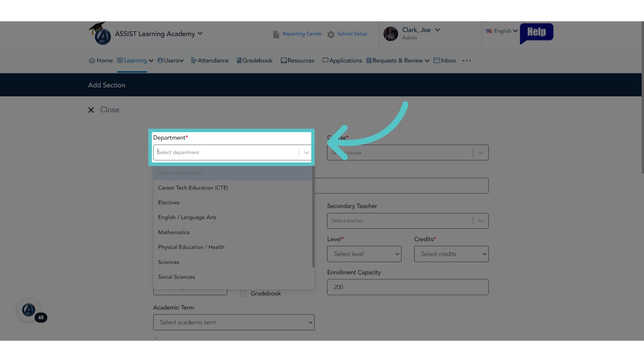
Task: Select the Mathematics department
Action: coord(233,232)
